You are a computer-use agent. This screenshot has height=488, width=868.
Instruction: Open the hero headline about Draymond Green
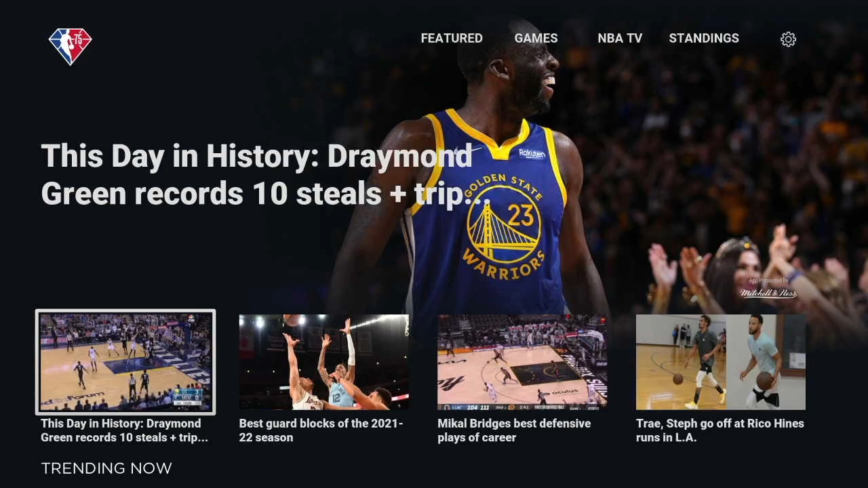pyautogui.click(x=265, y=175)
